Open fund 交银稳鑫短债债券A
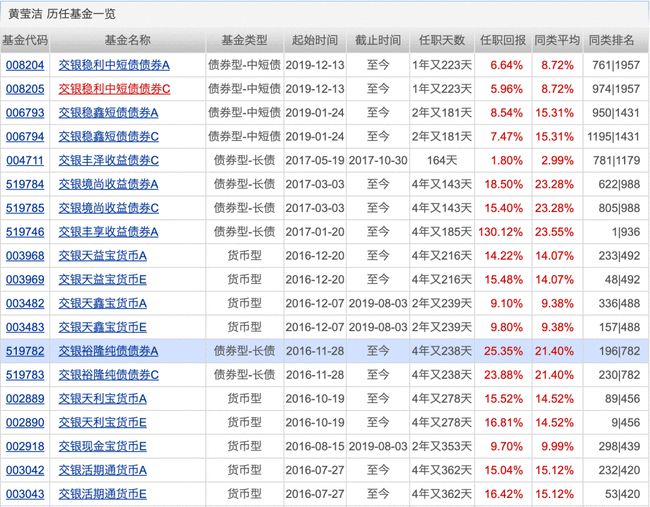The image size is (650, 507). point(108,113)
